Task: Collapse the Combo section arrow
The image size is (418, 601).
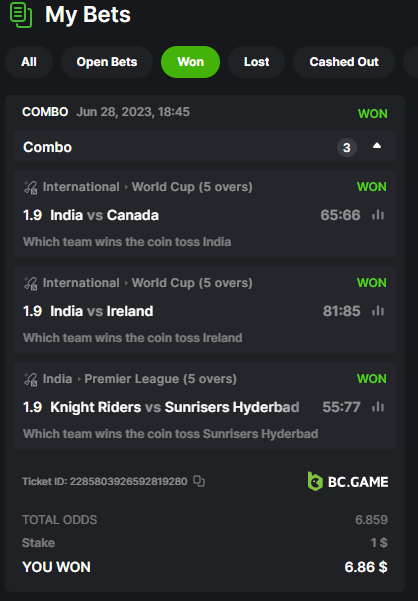Action: point(377,146)
